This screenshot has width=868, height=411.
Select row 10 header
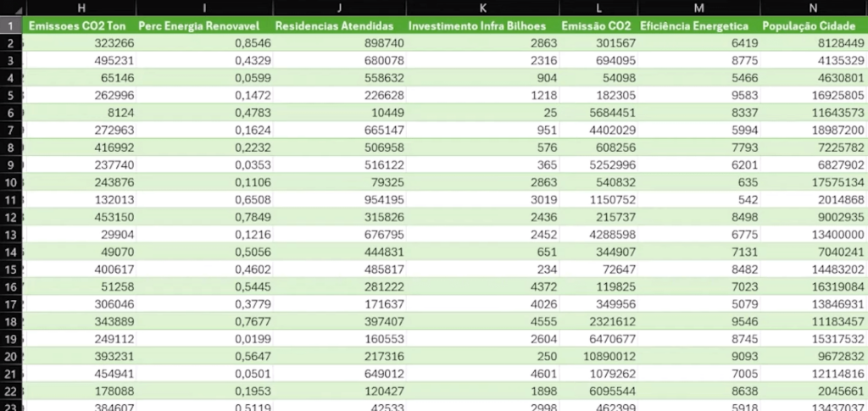(12, 182)
